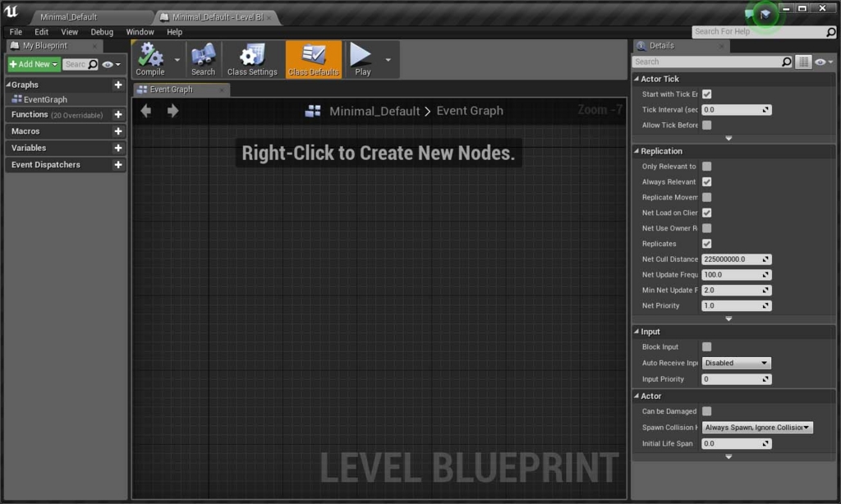The image size is (841, 504).
Task: Open My Blueprint view options eye dropdown
Action: coord(111,64)
